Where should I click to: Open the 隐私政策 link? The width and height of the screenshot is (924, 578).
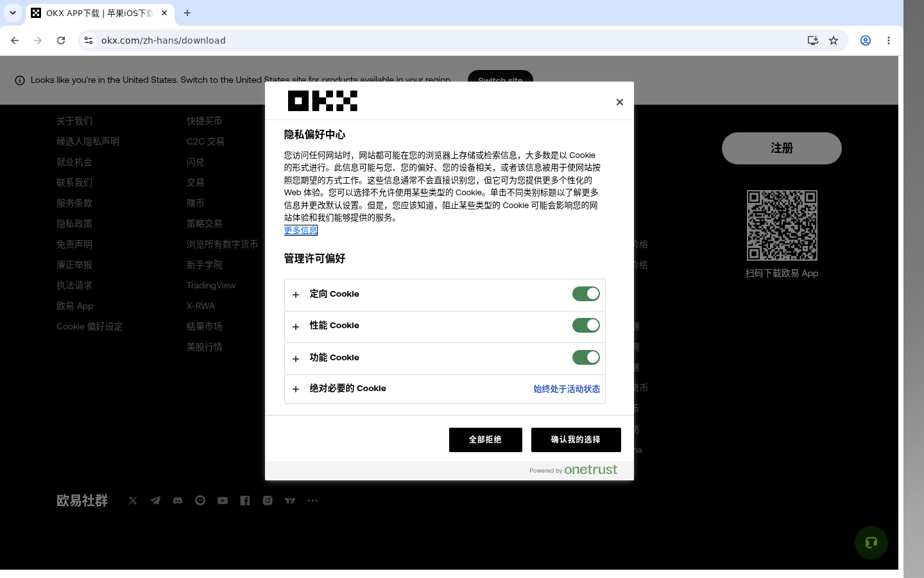point(74,223)
